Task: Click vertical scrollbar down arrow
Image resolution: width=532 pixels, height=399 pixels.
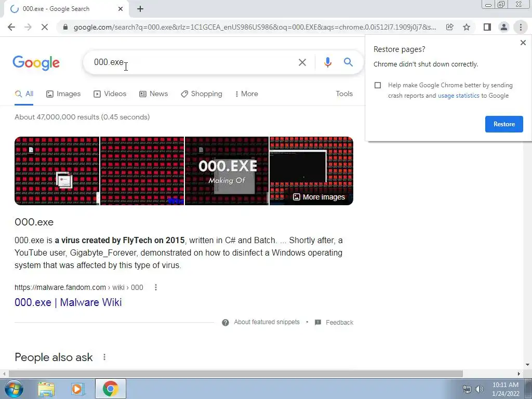Action: (527, 365)
